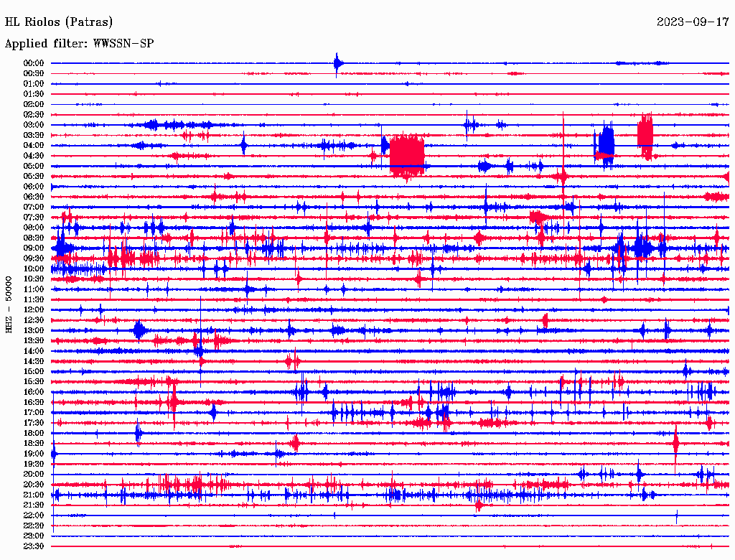Screen dimensions: 735x560
Task: Select the 12:00 time label
Action: tap(34, 309)
